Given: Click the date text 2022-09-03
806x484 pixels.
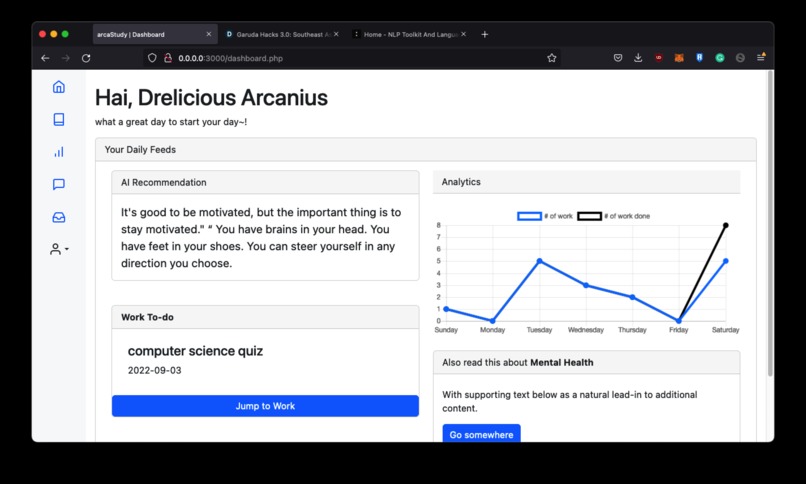Looking at the screenshot, I should (x=154, y=370).
